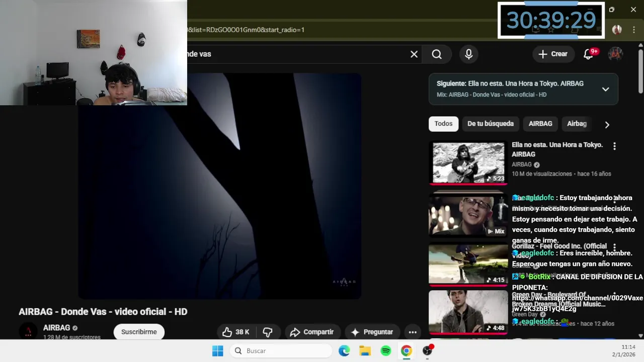
Task: Open Ella no esta. Una Hora a Tokyo title
Action: pyautogui.click(x=557, y=149)
